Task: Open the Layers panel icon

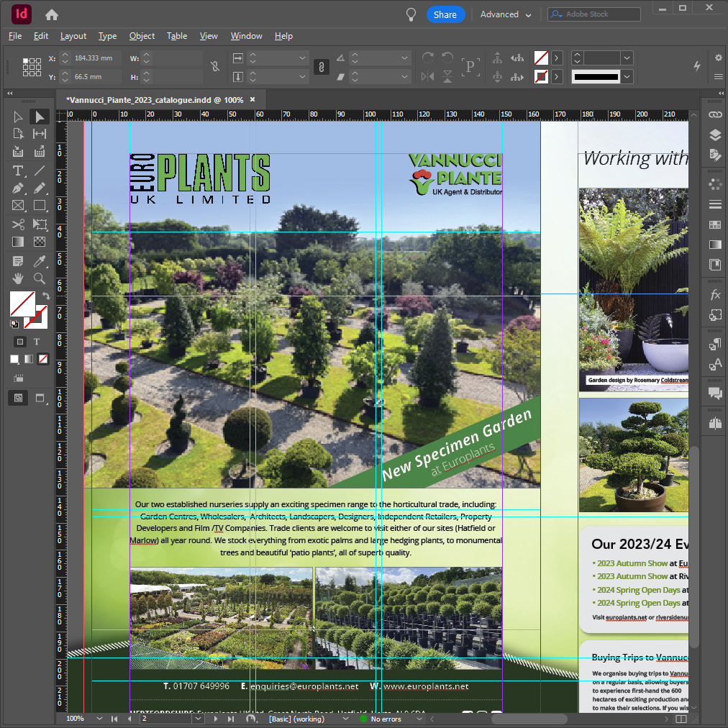Action: (715, 135)
